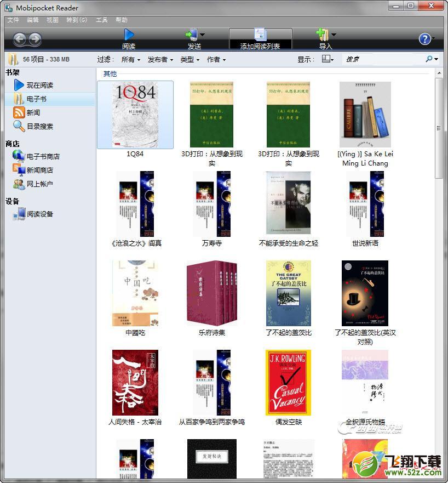Open the 帮助 menu
The image size is (448, 483).
121,20
